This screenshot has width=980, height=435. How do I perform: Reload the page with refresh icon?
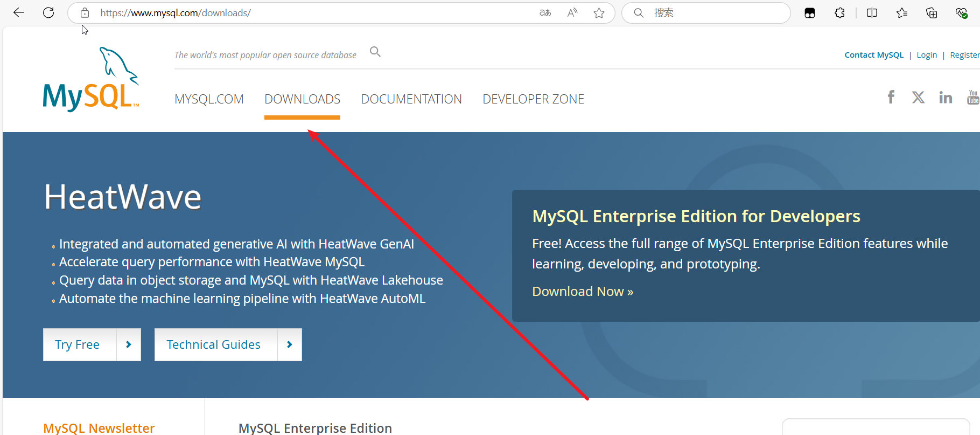[x=48, y=12]
